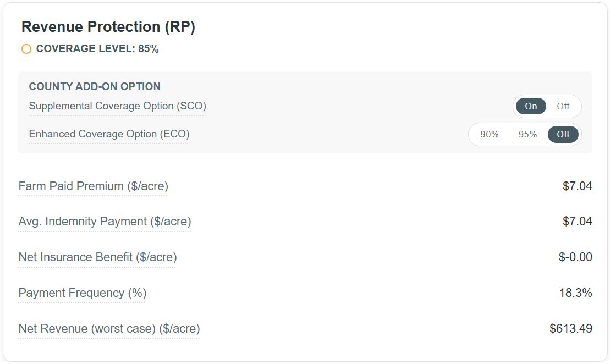Screen dimensions: 610x364
Task: Click the Supplemental Coverage Option (SCO) label
Action: [x=117, y=106]
